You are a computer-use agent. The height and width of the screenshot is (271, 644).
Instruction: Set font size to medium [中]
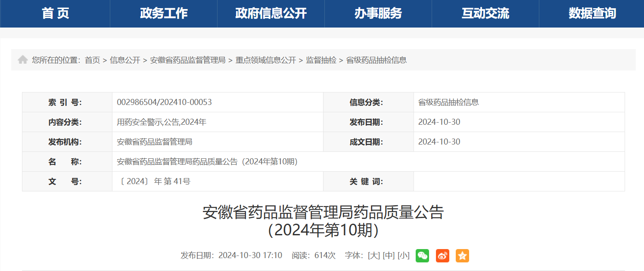(389, 256)
